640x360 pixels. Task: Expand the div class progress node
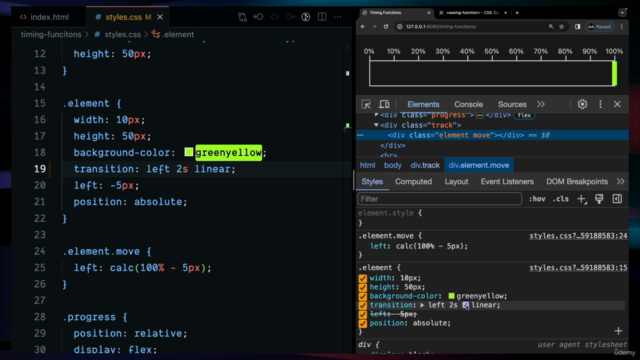click(x=376, y=115)
